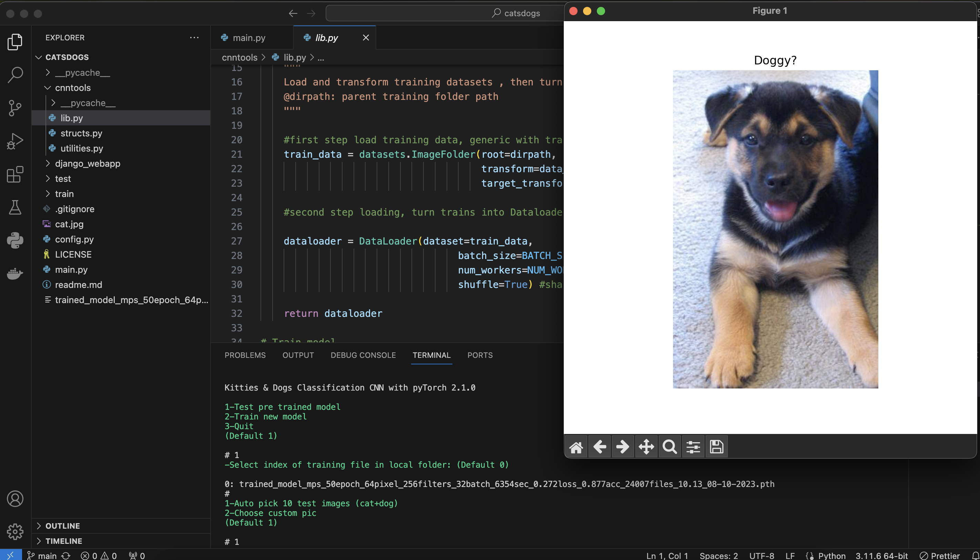Click the main branch status button
Screen dimensions: 980x560
(x=42, y=556)
